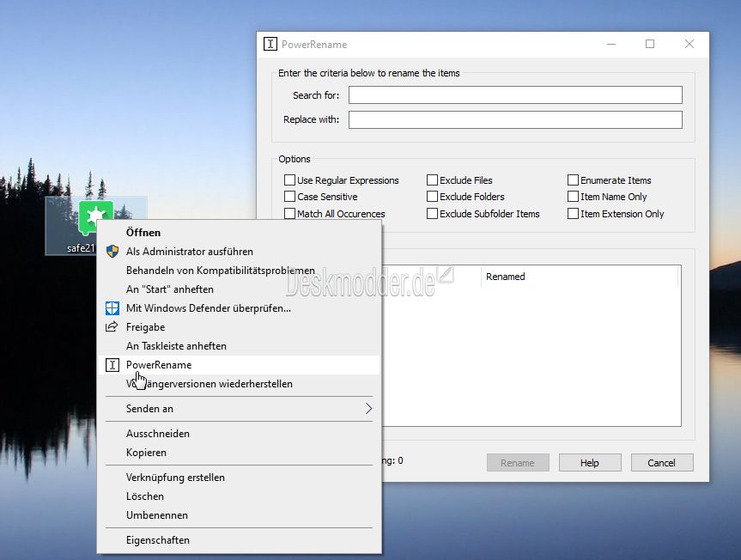Click the safe21 desktop icon label
The image size is (741, 560).
[81, 248]
